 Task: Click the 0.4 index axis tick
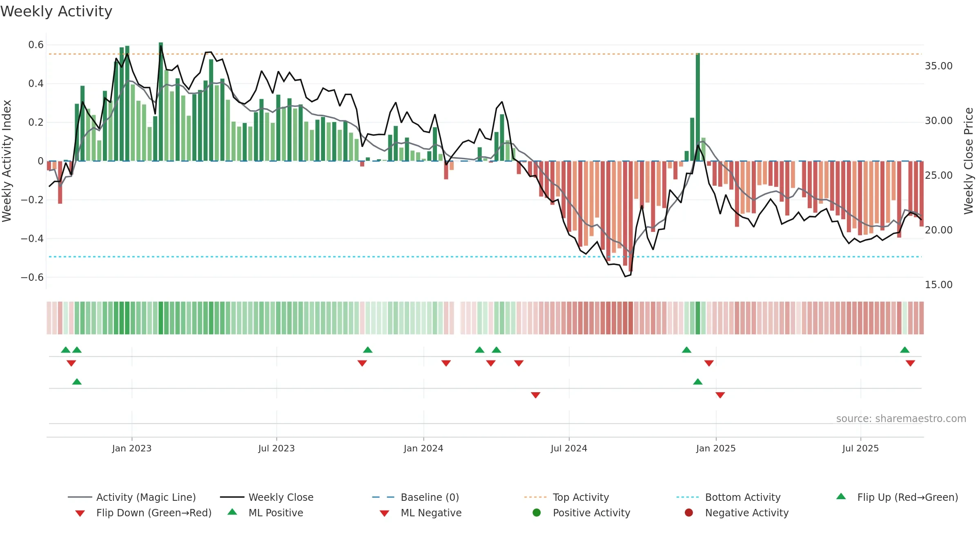(36, 84)
